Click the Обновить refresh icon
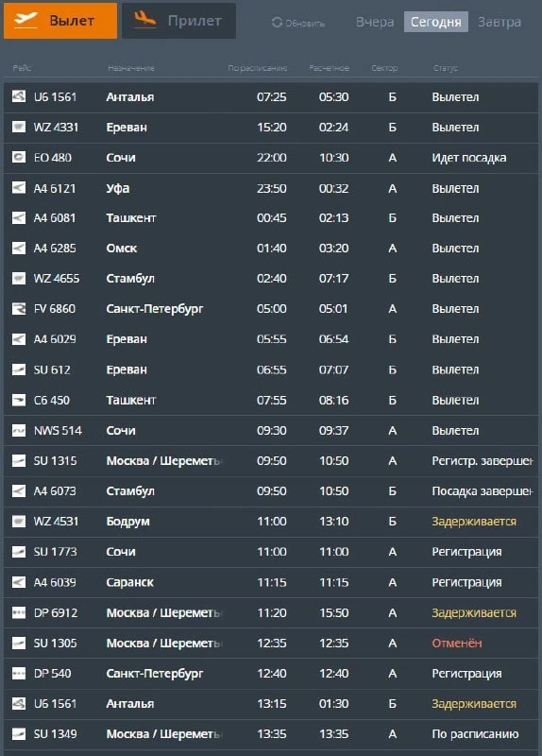The width and height of the screenshot is (542, 756). coord(277,22)
